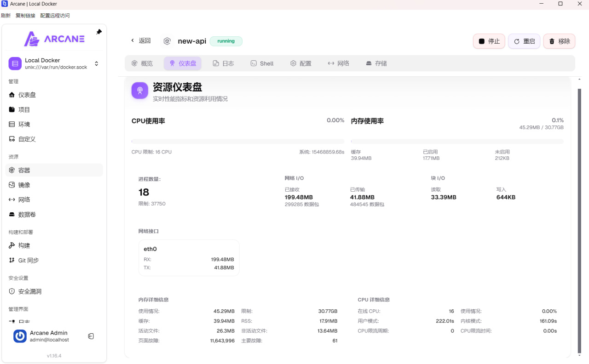Restart the container with 重启
Image resolution: width=589 pixels, height=364 pixels.
click(524, 41)
